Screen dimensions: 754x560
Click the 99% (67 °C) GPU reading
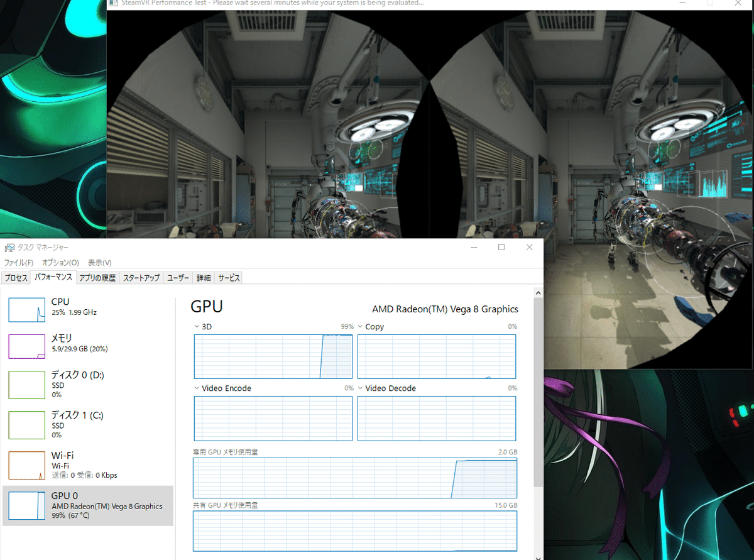coord(70,516)
